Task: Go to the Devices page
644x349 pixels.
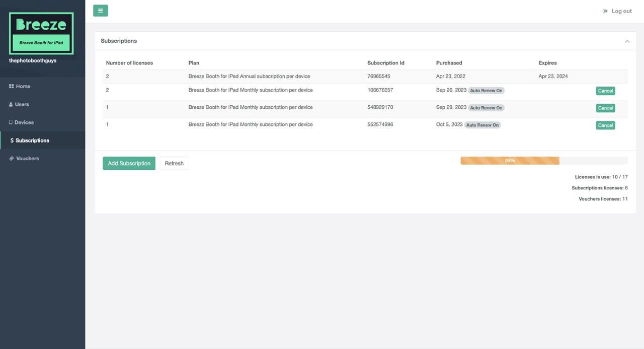Action: [x=24, y=122]
